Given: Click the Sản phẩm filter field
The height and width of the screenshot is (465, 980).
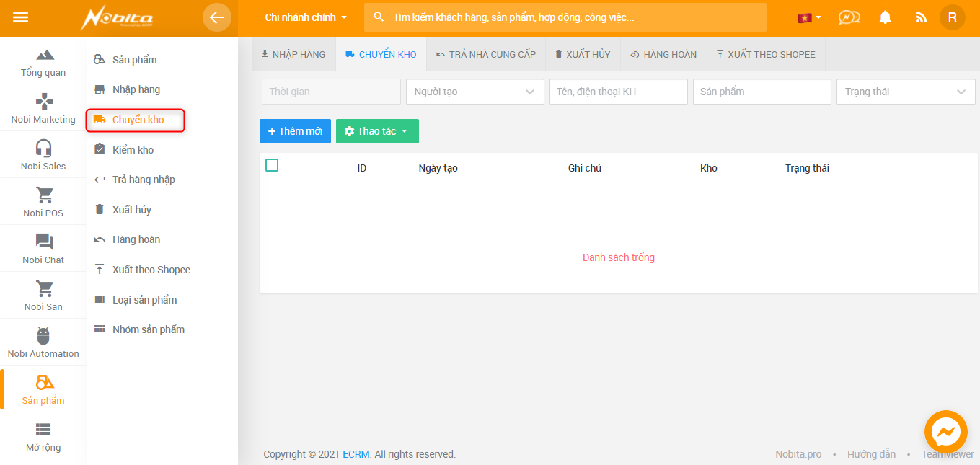Looking at the screenshot, I should pyautogui.click(x=762, y=92).
